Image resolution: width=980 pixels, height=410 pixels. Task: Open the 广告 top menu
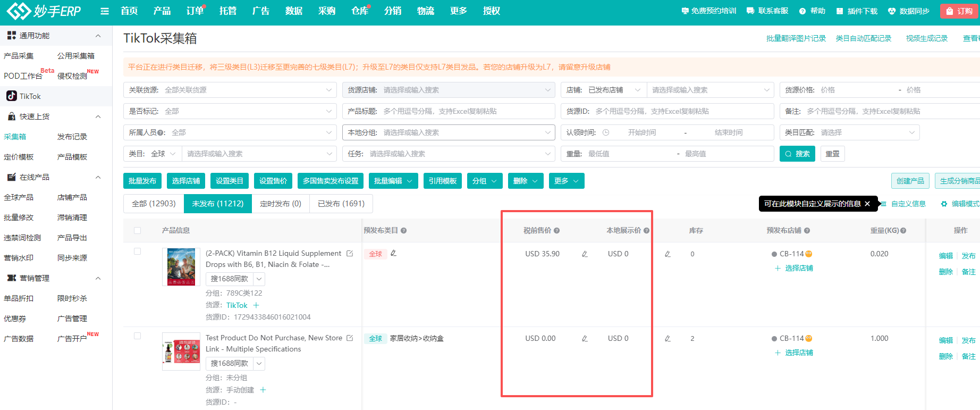click(261, 11)
